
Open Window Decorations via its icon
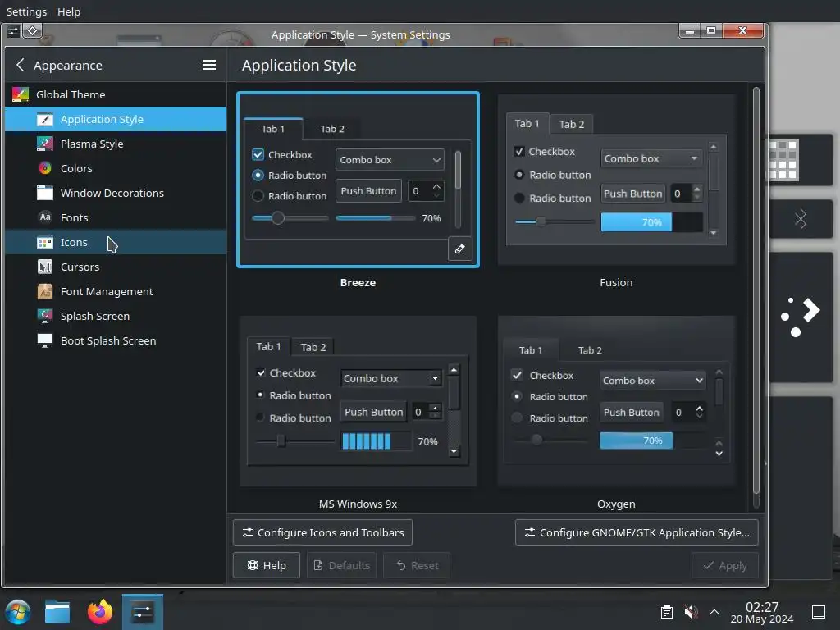pyautogui.click(x=45, y=193)
